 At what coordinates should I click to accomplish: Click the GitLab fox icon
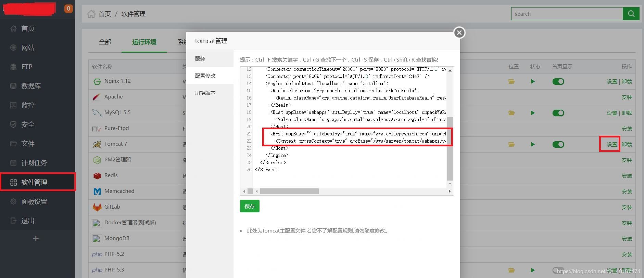(x=97, y=207)
